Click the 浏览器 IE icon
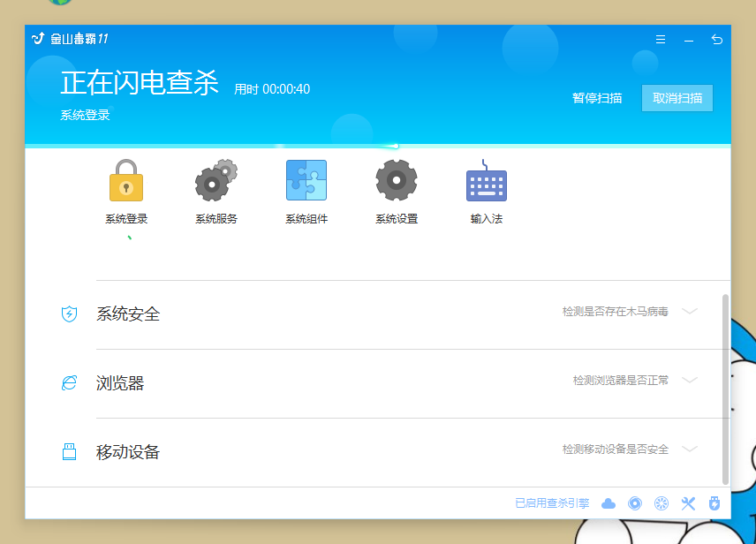 point(70,383)
